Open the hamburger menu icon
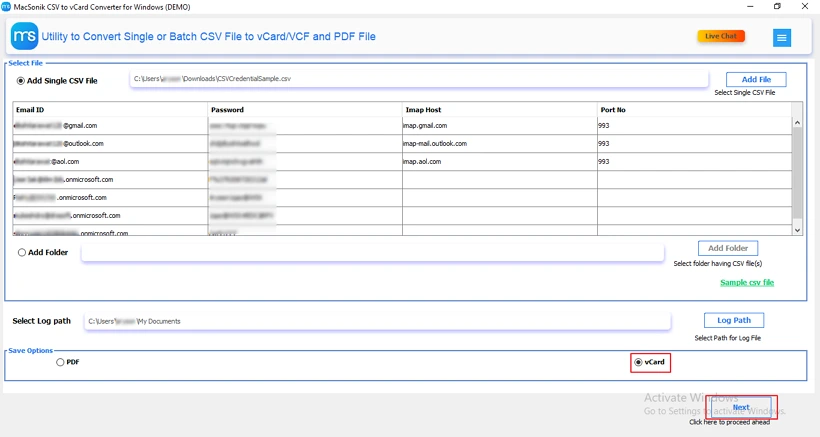The height and width of the screenshot is (437, 820). 782,38
